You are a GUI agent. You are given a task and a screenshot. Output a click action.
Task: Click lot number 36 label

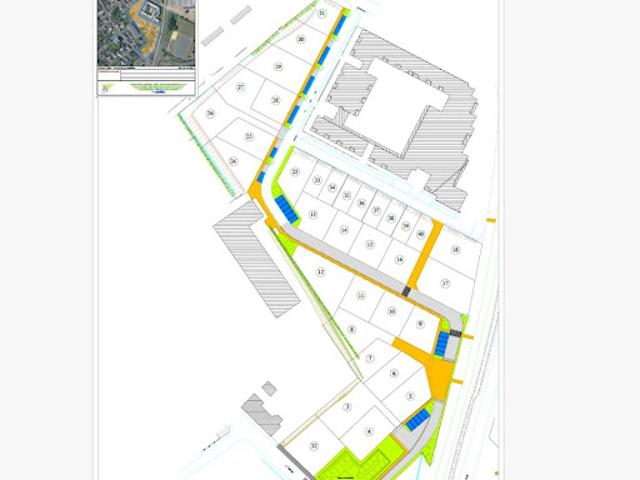(x=361, y=203)
